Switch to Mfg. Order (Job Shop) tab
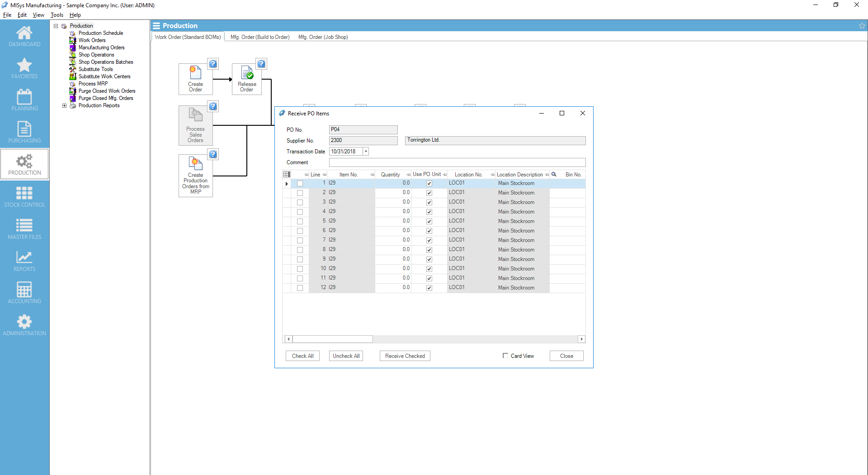 point(323,37)
